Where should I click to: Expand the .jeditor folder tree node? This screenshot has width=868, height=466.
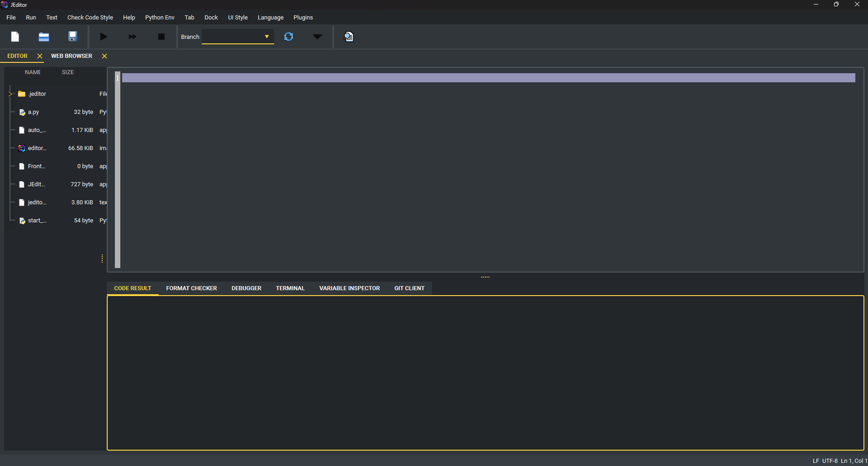tap(10, 94)
